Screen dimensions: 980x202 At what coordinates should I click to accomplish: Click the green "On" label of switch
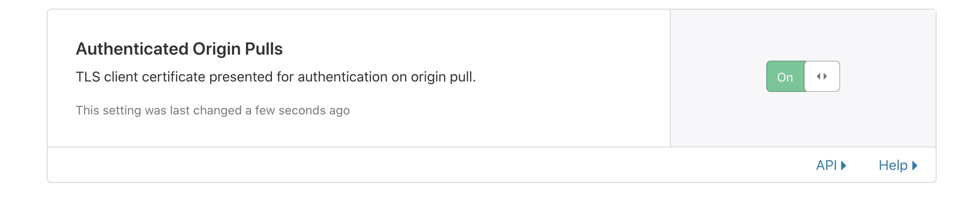[x=785, y=77]
